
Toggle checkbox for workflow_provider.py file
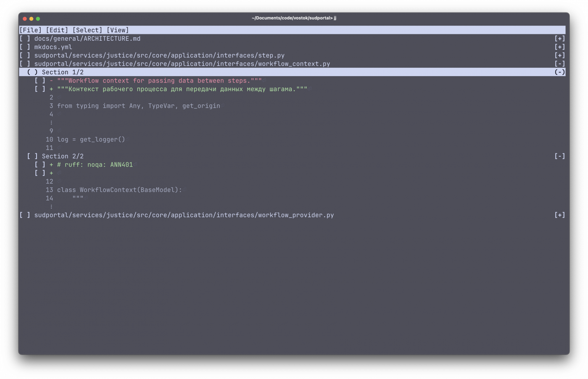25,215
